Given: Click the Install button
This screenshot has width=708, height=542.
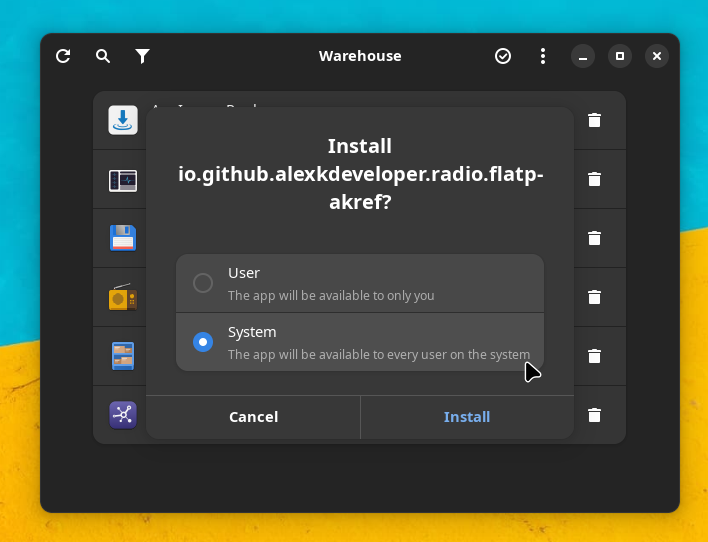Looking at the screenshot, I should tap(467, 417).
